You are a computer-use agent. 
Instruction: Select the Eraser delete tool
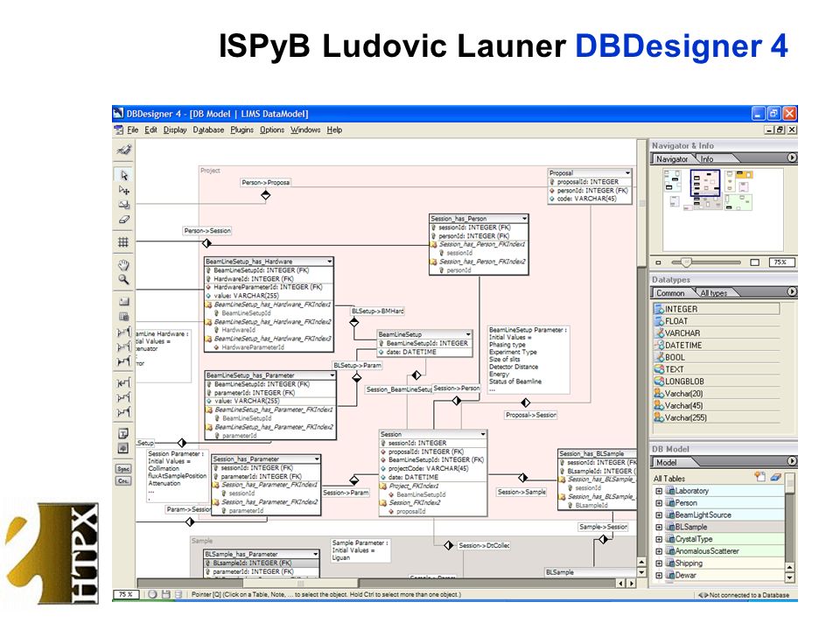(x=123, y=219)
